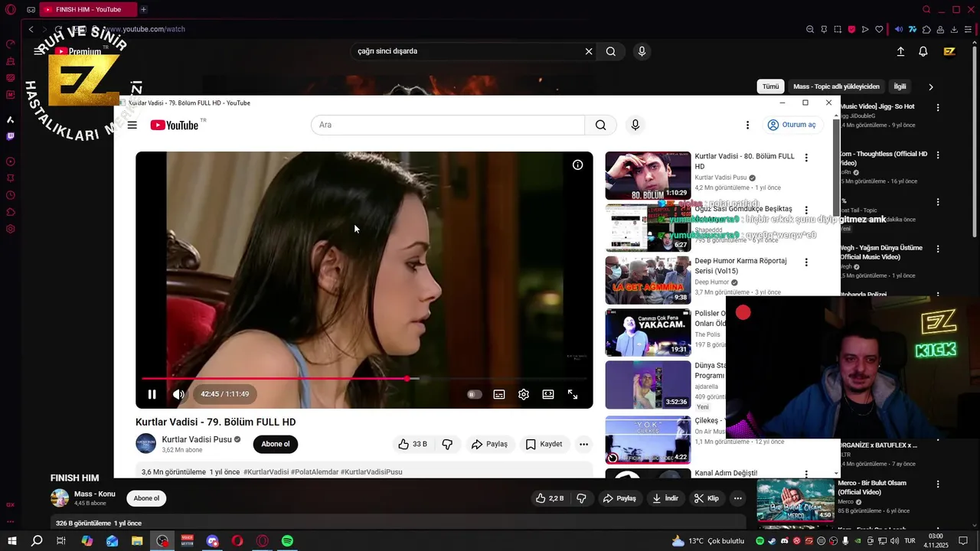Show video info card icon
The height and width of the screenshot is (551, 980).
(578, 165)
